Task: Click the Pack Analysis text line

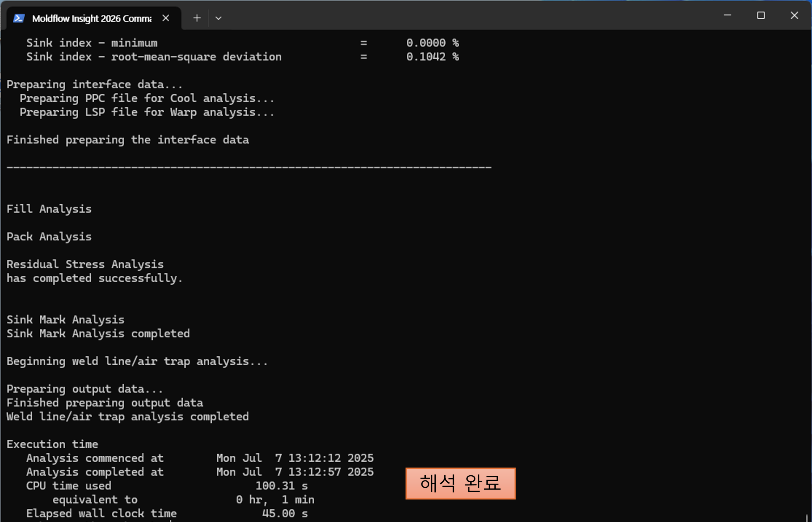Action: pos(49,237)
